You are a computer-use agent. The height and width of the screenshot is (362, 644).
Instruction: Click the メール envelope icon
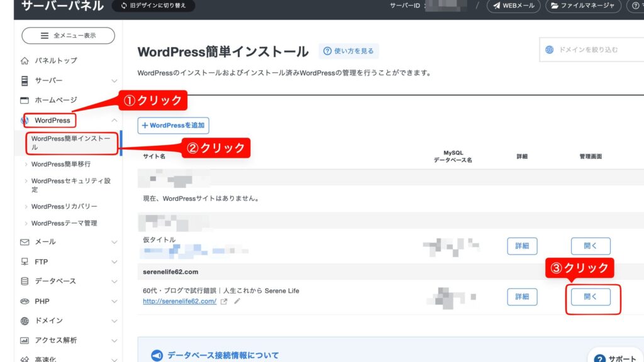(25, 242)
